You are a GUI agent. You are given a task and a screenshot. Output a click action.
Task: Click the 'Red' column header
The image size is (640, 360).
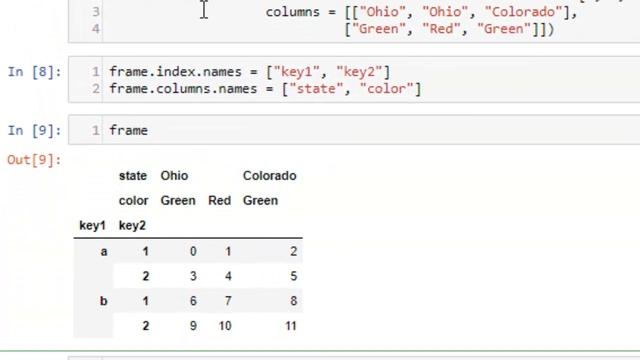coord(220,201)
